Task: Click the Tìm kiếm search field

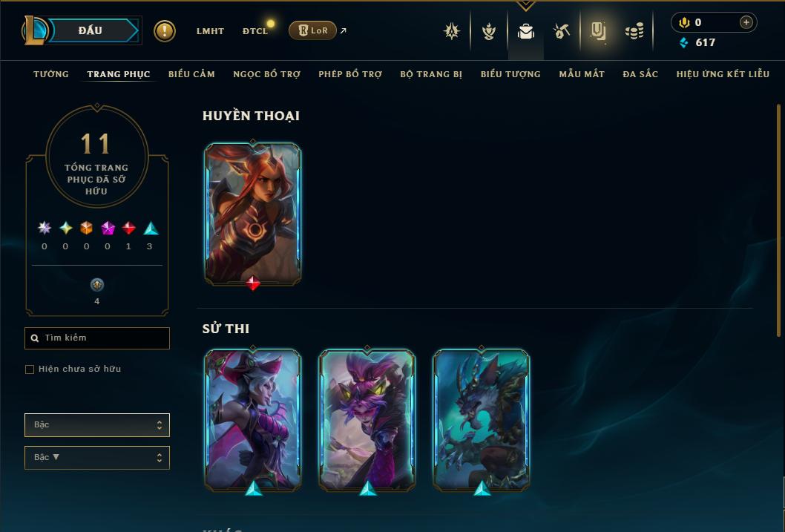Action: point(97,338)
